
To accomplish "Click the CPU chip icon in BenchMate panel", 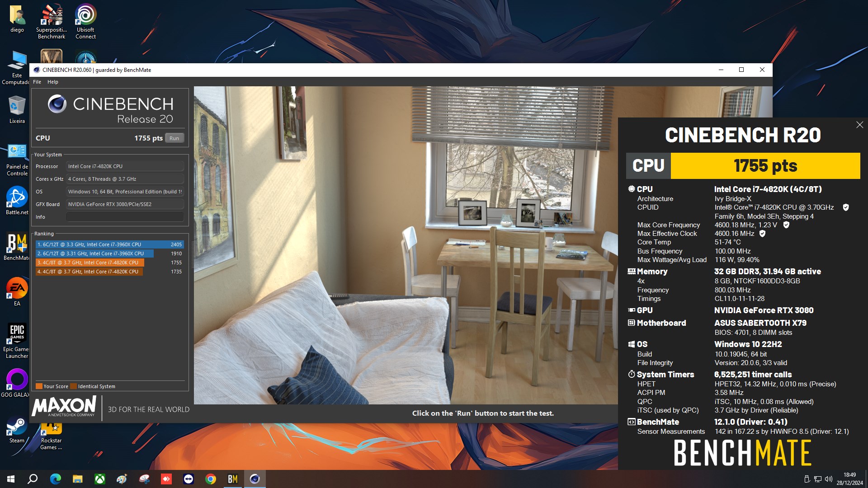I will coord(632,189).
